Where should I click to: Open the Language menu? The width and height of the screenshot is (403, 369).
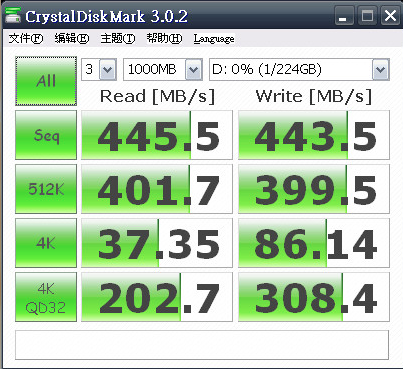pos(214,39)
